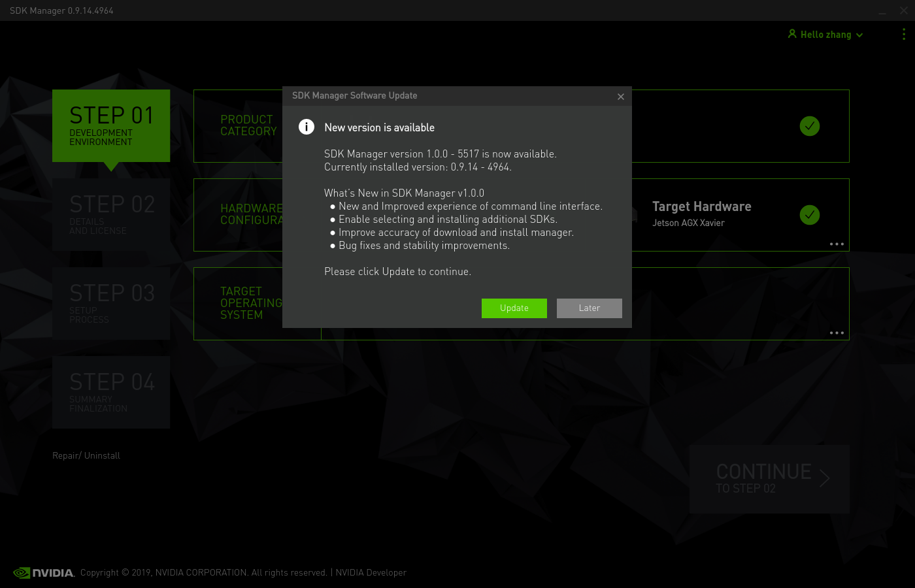This screenshot has height=588, width=915.
Task: Click the green checkmark beside Target Hardware
Action: 810,215
